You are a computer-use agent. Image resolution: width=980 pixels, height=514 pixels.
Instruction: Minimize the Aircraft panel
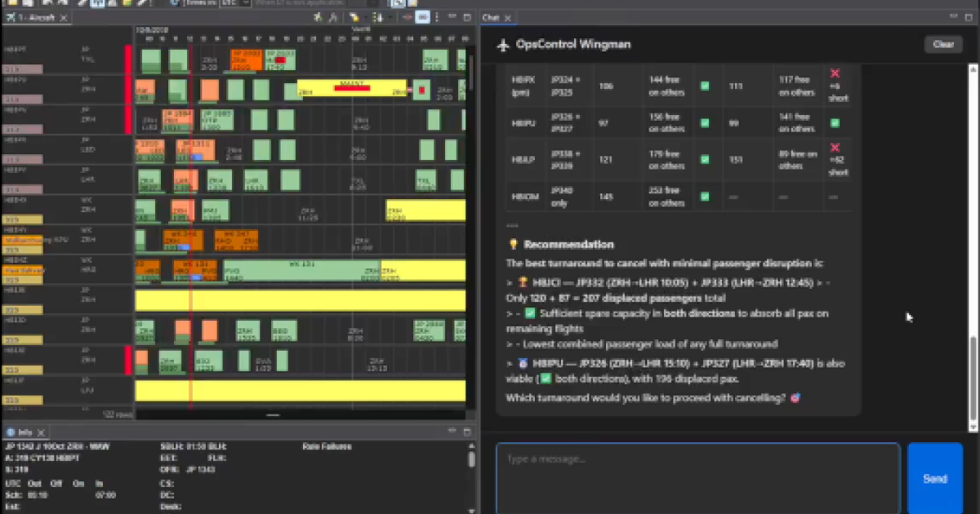[452, 16]
